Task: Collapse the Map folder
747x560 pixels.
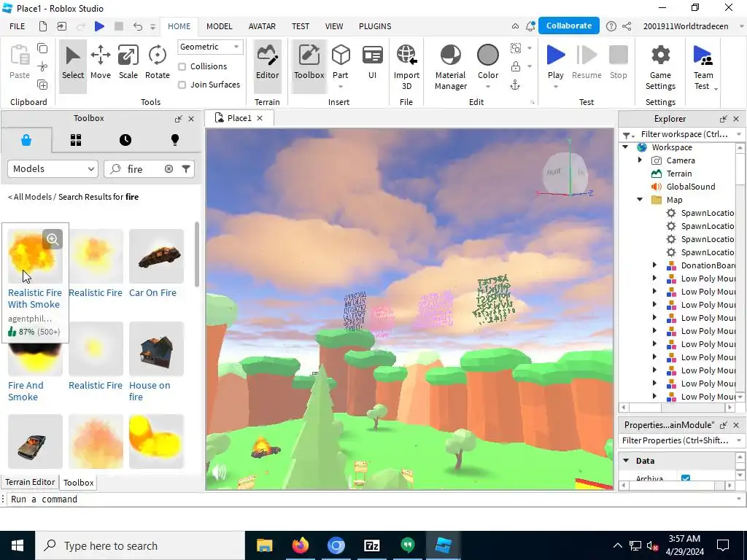Action: tap(640, 200)
